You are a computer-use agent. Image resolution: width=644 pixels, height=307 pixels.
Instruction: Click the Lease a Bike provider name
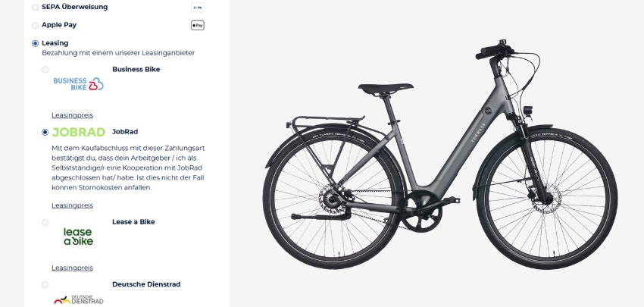[133, 222]
